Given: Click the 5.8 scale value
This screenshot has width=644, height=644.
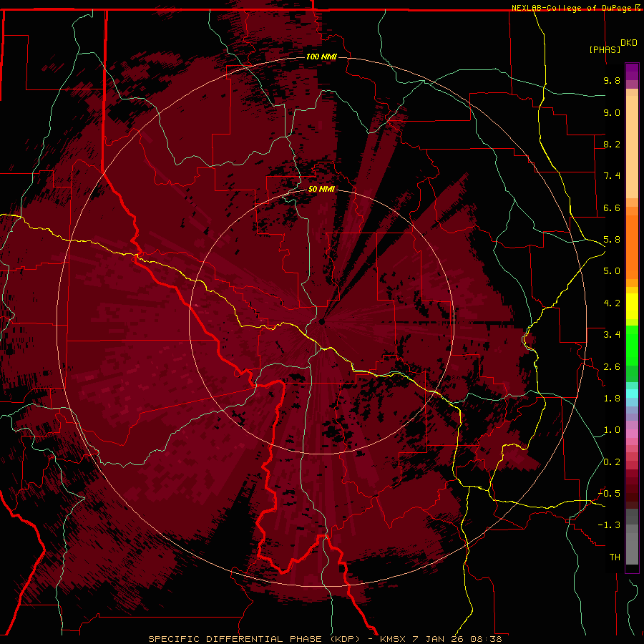Looking at the screenshot, I should [x=612, y=240].
